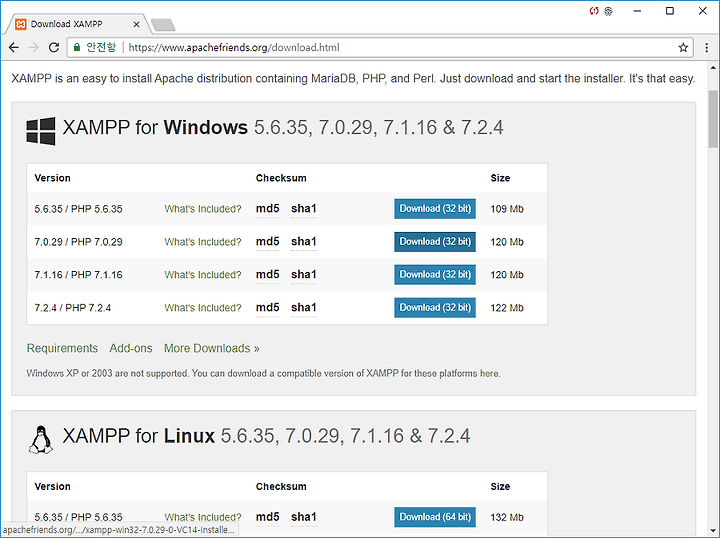The height and width of the screenshot is (538, 720).
Task: Open What's Included for Windows 7.1.16
Action: click(x=202, y=275)
